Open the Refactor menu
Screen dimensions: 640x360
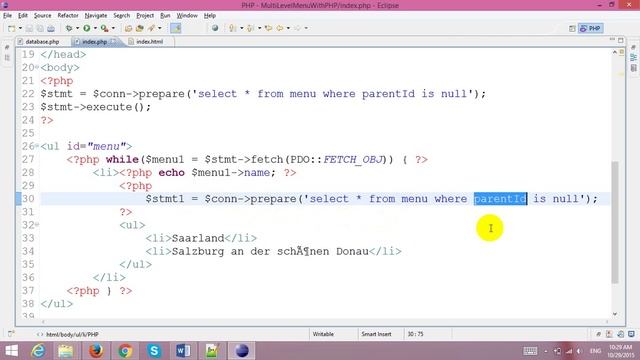68,16
